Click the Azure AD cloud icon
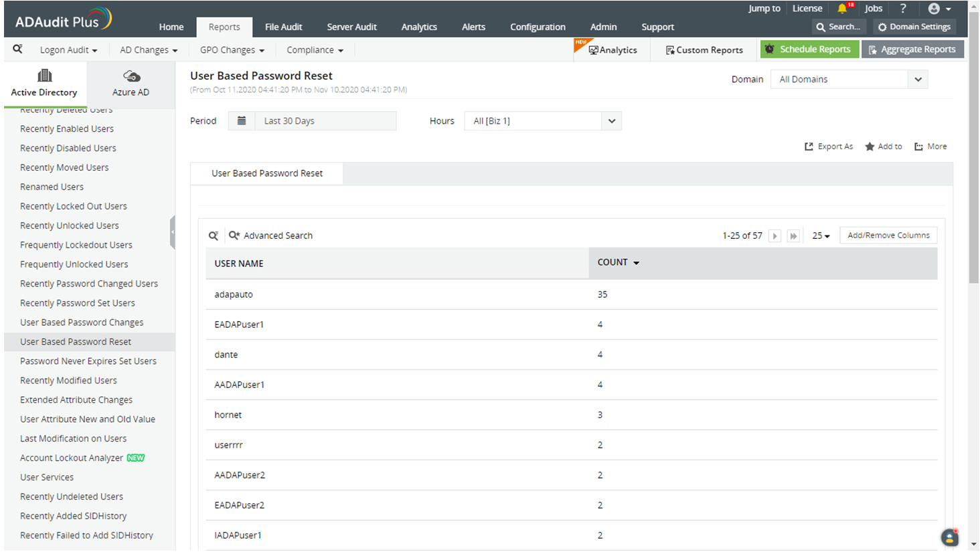 131,76
